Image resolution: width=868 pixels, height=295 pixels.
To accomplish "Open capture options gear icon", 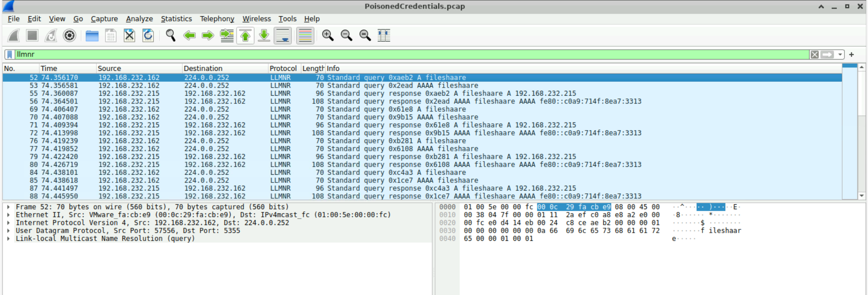I will point(69,35).
